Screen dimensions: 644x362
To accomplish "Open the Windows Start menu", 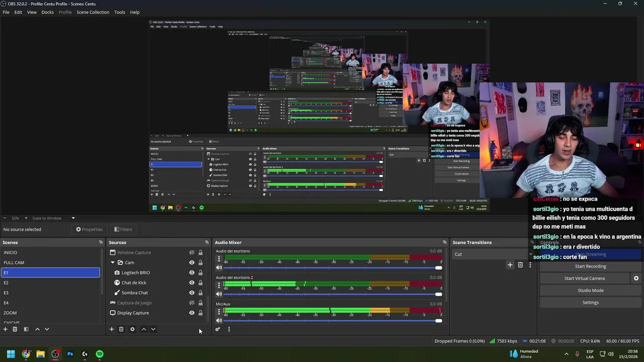I will (x=11, y=354).
